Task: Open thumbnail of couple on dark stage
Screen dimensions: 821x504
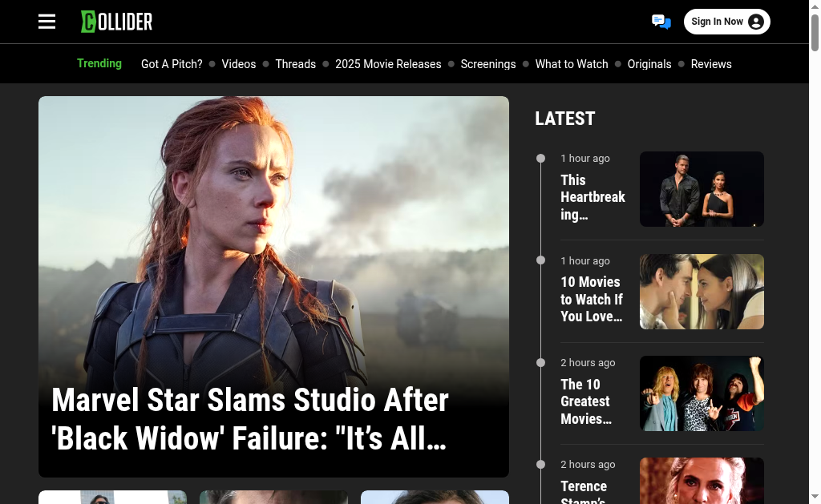Action: pyautogui.click(x=702, y=189)
